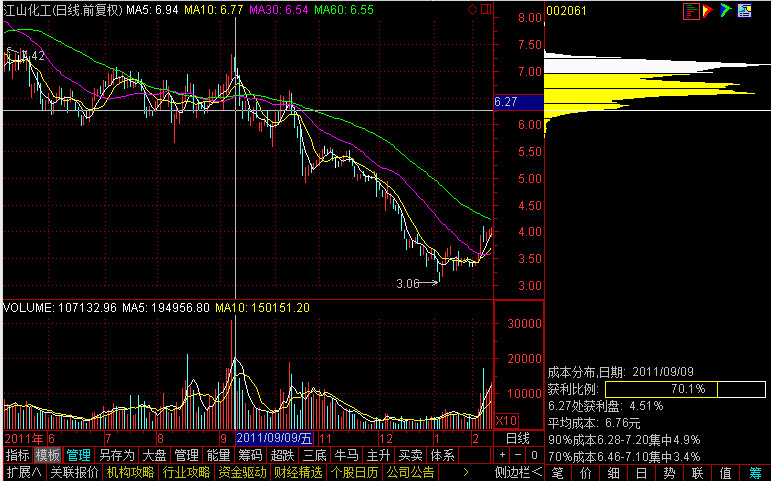Click the plus zoom button near 日线

(504, 456)
